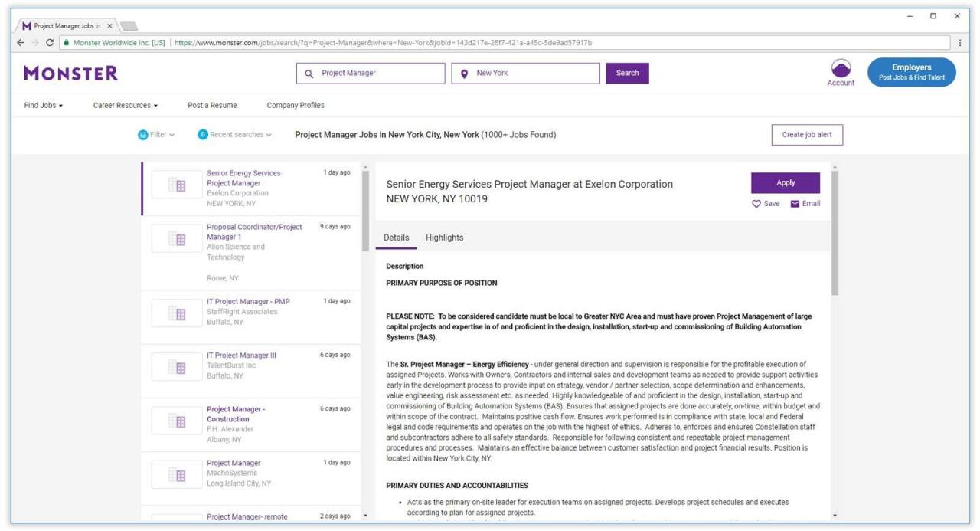Expand the Find Jobs menu
Image resolution: width=980 pixels, height=531 pixels.
coord(44,106)
